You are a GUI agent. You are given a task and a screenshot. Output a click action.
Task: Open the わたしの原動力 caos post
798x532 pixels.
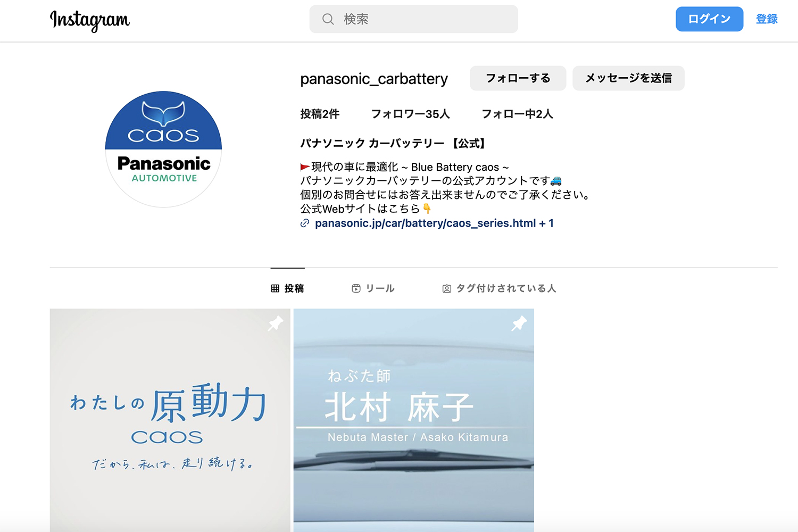(x=170, y=420)
